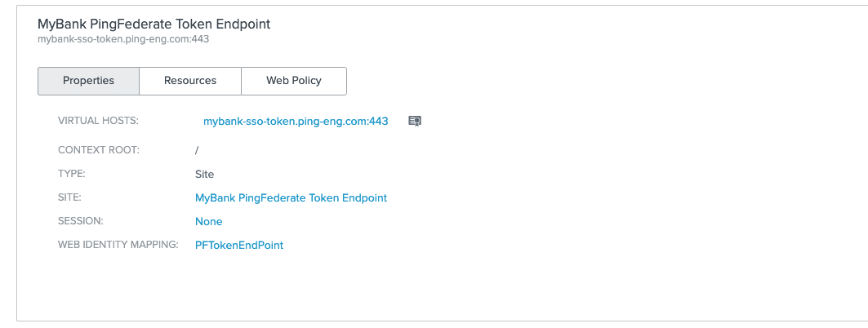Viewport: 868px width, 328px height.
Task: Click the TYPE field label
Action: pos(71,174)
